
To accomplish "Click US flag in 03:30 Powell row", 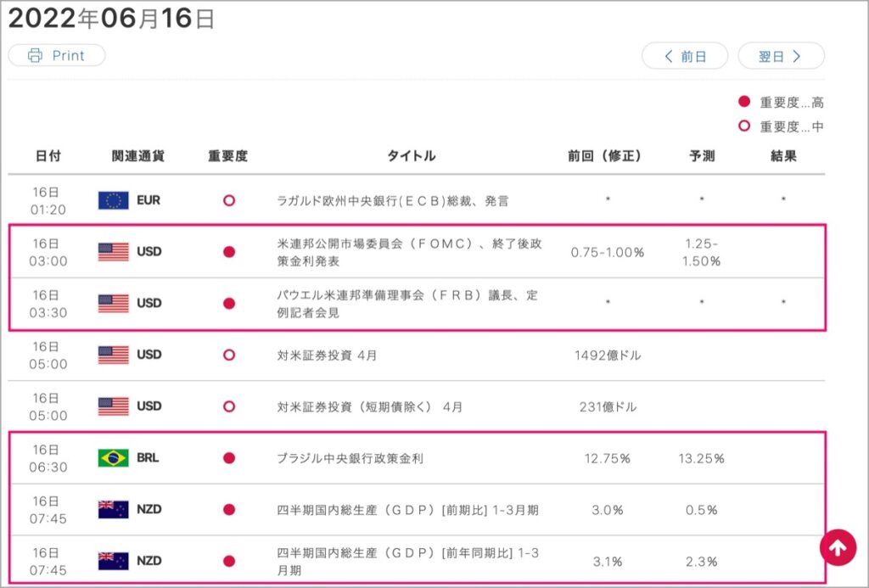I will [113, 303].
